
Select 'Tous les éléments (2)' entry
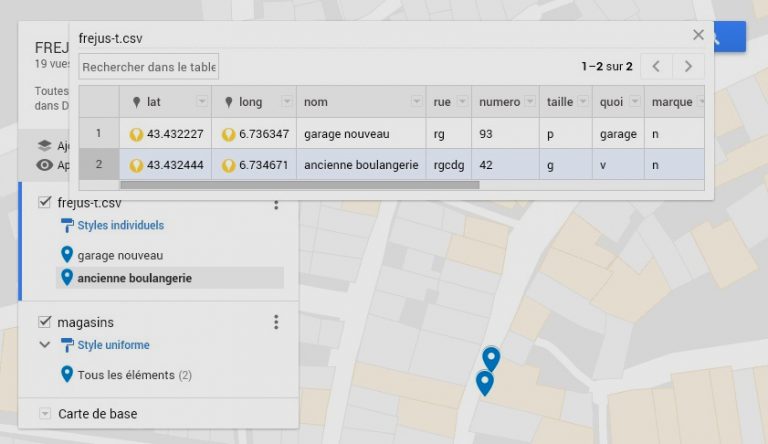coord(135,375)
